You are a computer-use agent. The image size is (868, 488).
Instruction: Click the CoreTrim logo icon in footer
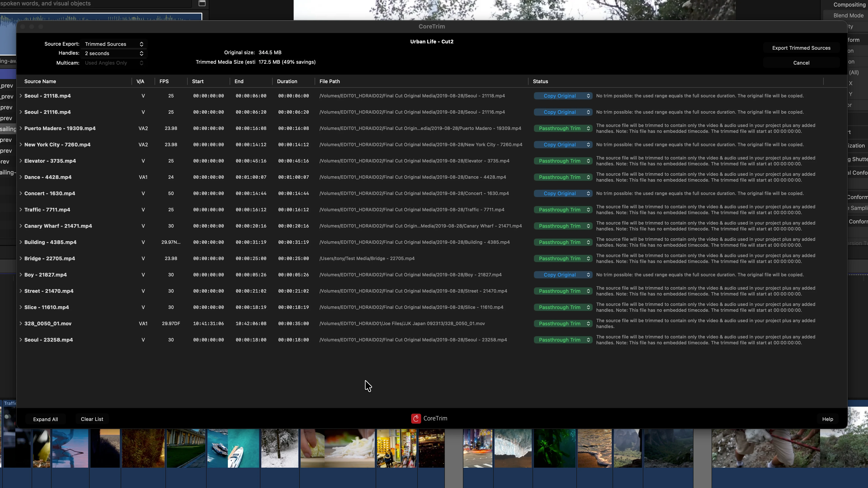click(416, 418)
